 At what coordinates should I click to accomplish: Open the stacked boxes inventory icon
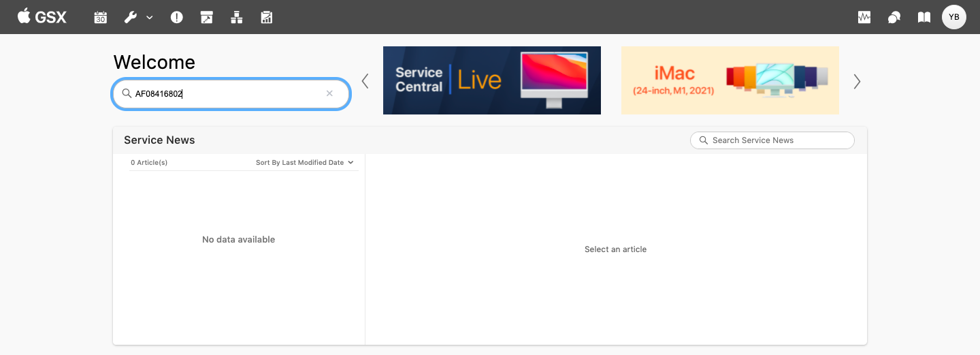tap(237, 18)
